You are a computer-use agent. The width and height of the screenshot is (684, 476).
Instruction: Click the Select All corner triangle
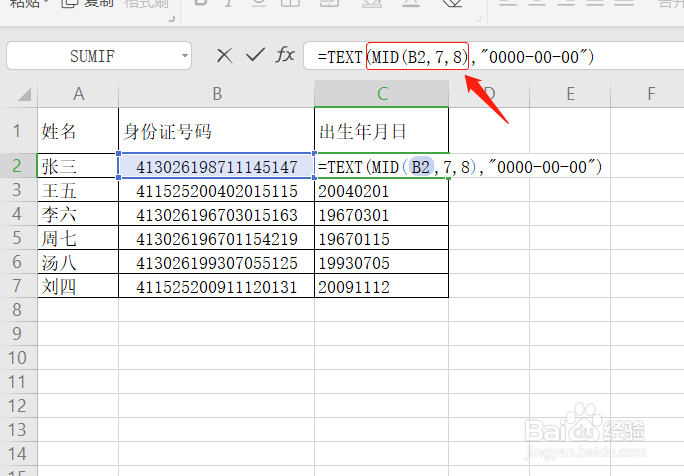(24, 94)
